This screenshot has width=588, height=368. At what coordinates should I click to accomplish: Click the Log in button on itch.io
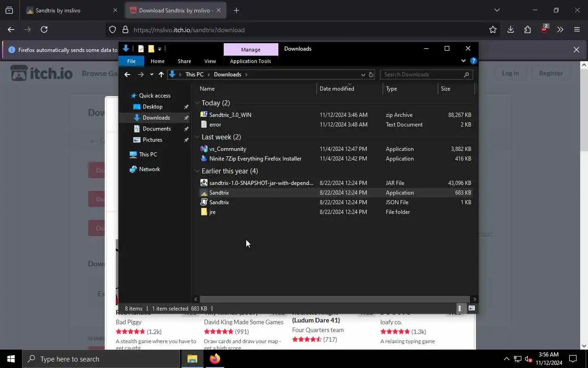[510, 73]
